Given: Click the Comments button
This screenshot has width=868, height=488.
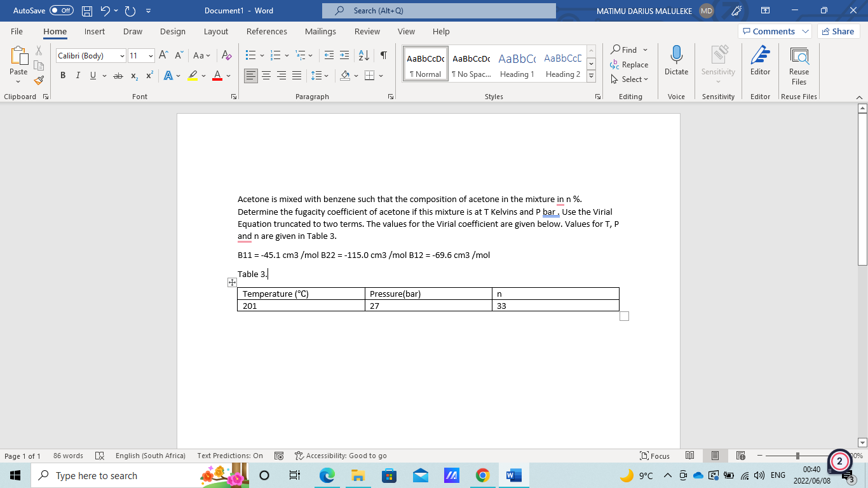Looking at the screenshot, I should pyautogui.click(x=775, y=31).
